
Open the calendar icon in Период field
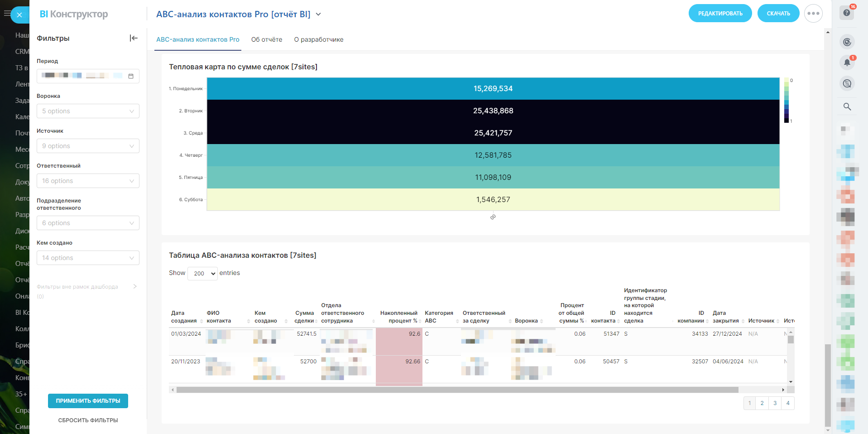coord(131,76)
